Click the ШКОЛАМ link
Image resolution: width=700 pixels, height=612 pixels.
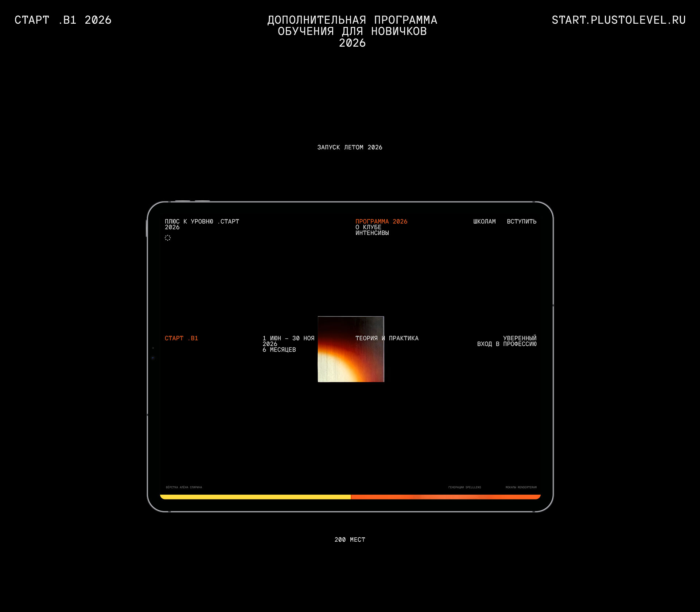[484, 221]
